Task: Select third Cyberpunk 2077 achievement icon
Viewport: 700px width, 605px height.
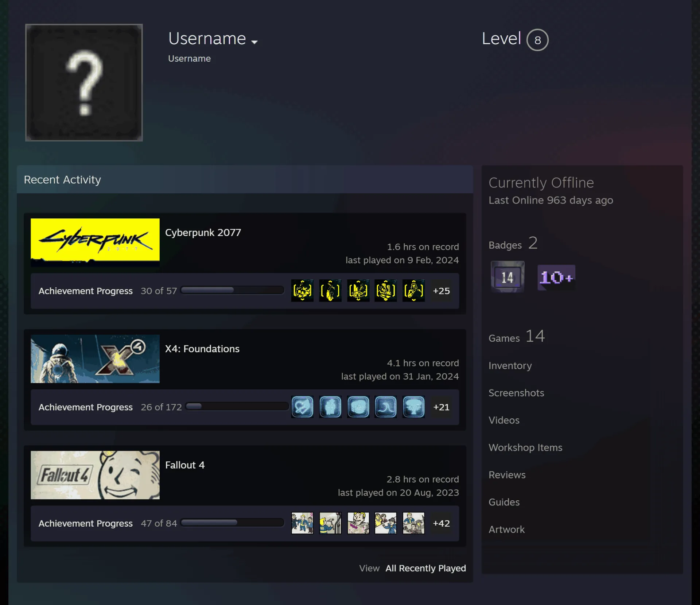Action: coord(358,291)
